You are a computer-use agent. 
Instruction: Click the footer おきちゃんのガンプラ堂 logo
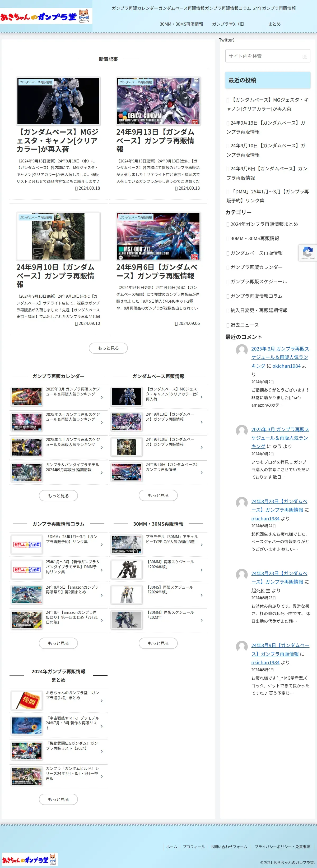(30, 859)
